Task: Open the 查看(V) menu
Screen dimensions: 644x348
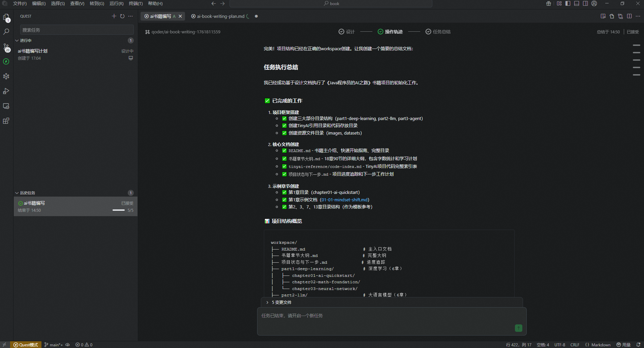Action: coord(77,3)
